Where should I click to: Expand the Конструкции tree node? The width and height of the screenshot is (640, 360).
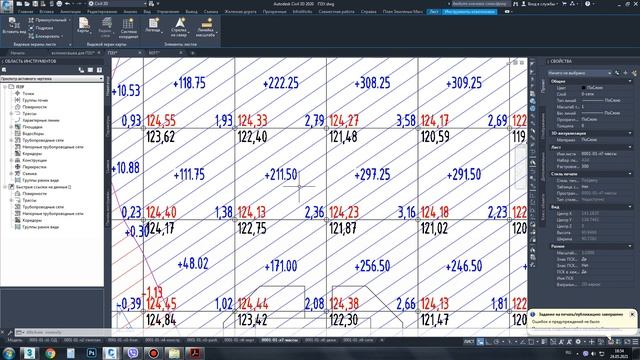click(x=11, y=160)
